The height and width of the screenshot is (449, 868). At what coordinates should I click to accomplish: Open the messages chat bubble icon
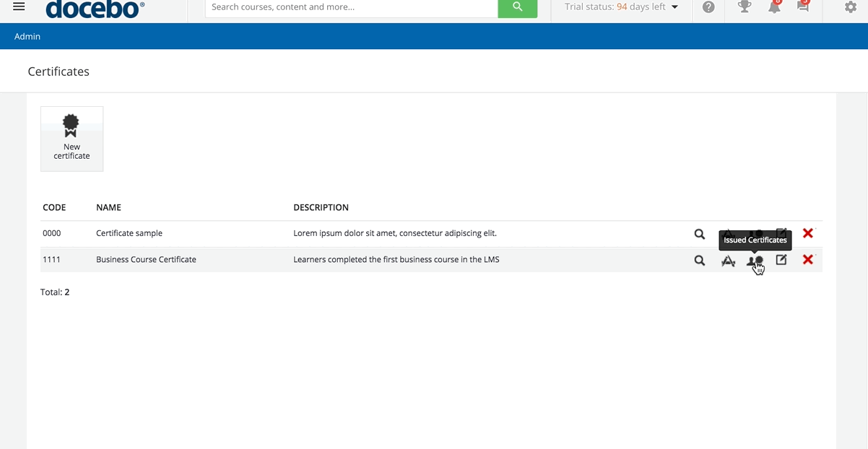[802, 7]
